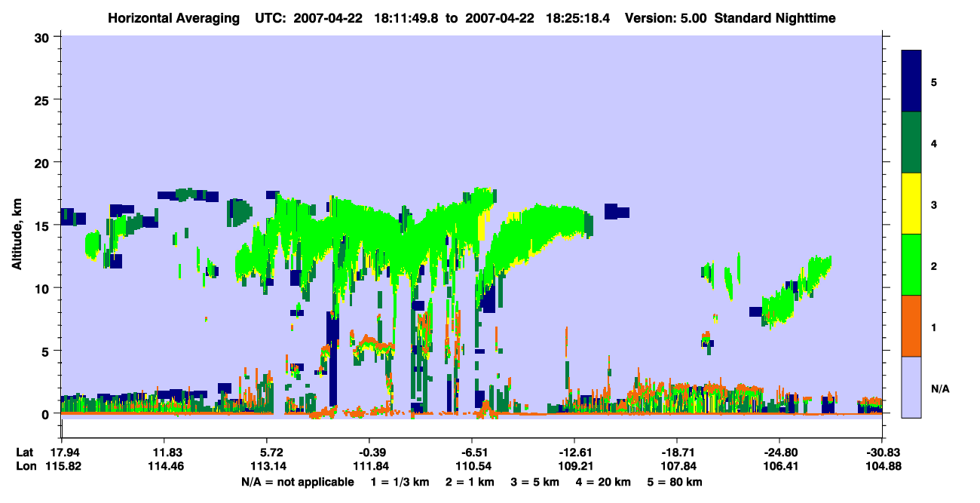Click the dark blue colorbar segment labeled 5

click(911, 81)
